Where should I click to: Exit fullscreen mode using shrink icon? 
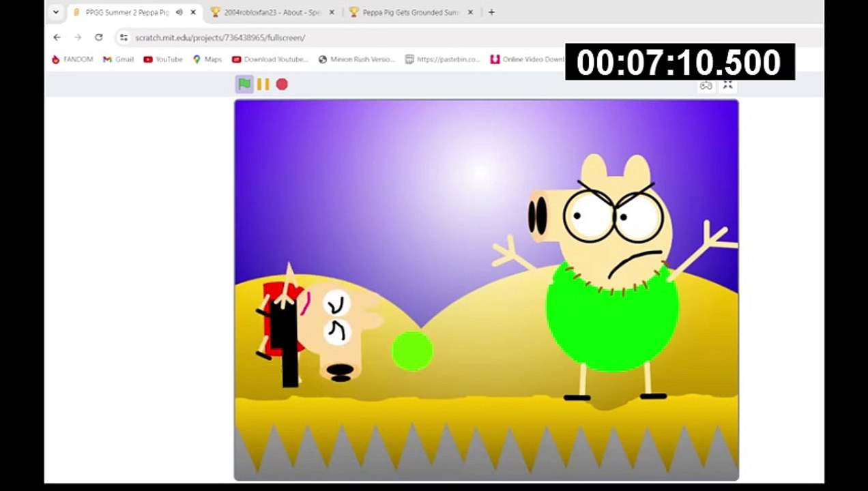click(728, 85)
